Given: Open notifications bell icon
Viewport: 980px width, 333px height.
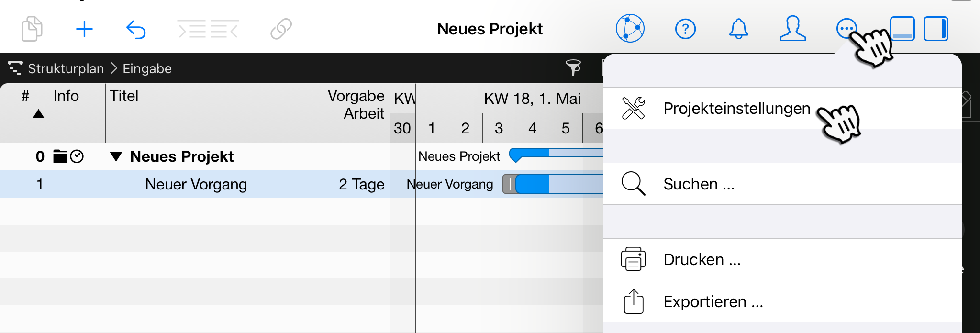Looking at the screenshot, I should coord(738,29).
